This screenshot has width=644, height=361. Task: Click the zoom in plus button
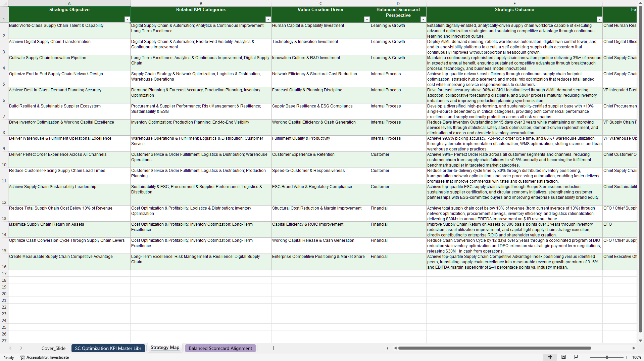pyautogui.click(x=626, y=357)
